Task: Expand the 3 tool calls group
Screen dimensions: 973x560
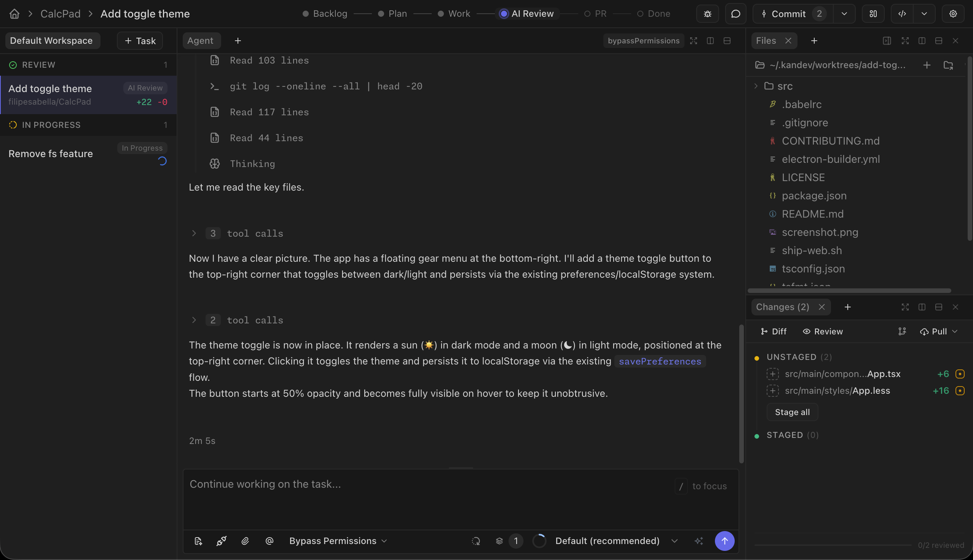Action: click(194, 234)
